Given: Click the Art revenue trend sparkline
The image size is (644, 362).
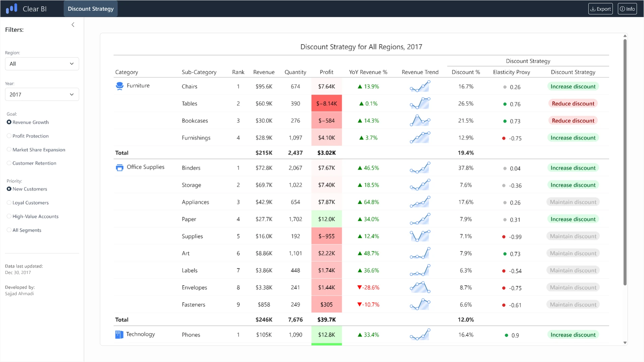Looking at the screenshot, I should point(420,253).
